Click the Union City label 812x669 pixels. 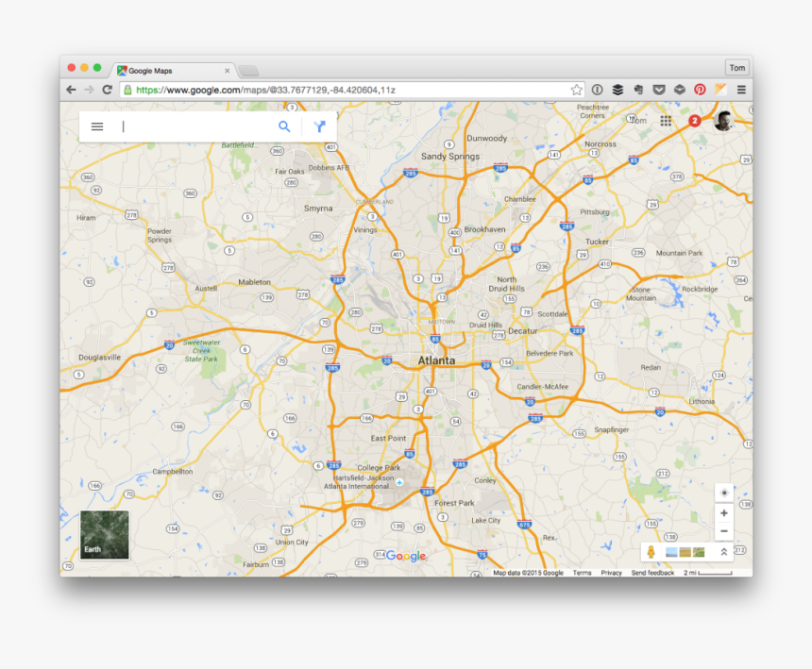(x=292, y=543)
